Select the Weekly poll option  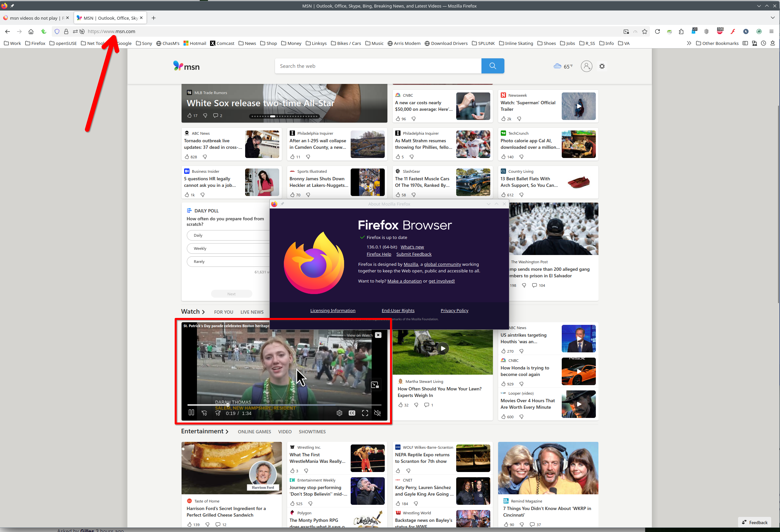(228, 248)
